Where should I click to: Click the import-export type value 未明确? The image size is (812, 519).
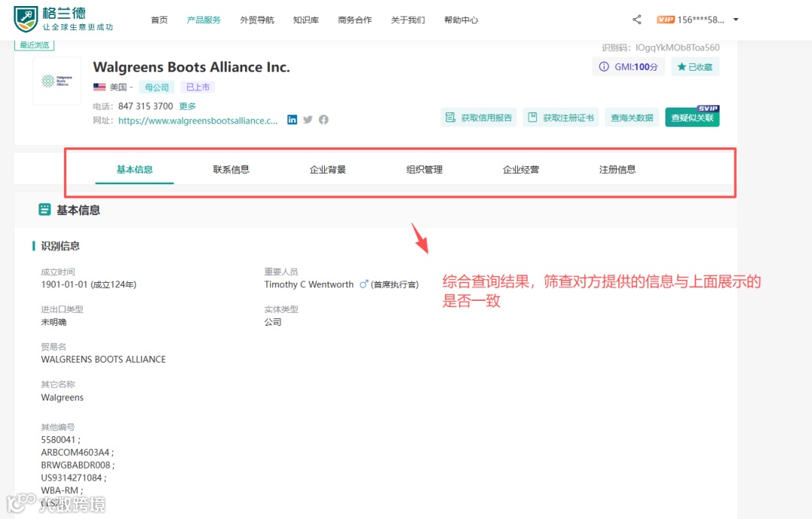(54, 322)
